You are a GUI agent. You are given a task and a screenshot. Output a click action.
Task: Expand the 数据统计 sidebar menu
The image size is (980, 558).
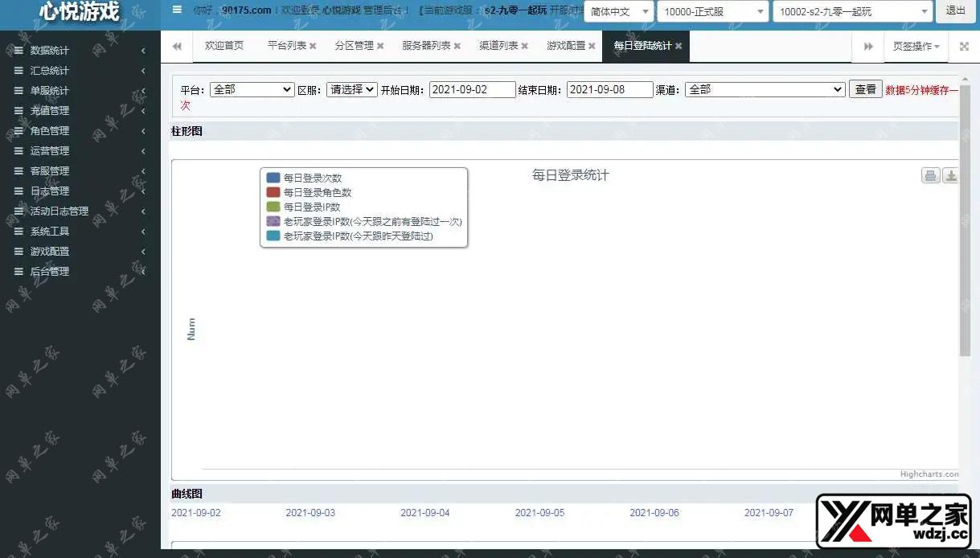(x=80, y=51)
